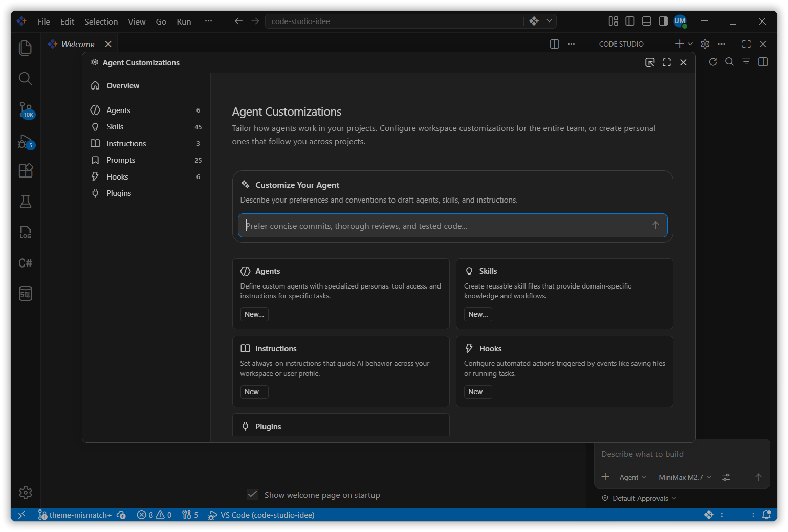788x532 pixels.
Task: Toggle the primary side bar
Action: [630, 21]
